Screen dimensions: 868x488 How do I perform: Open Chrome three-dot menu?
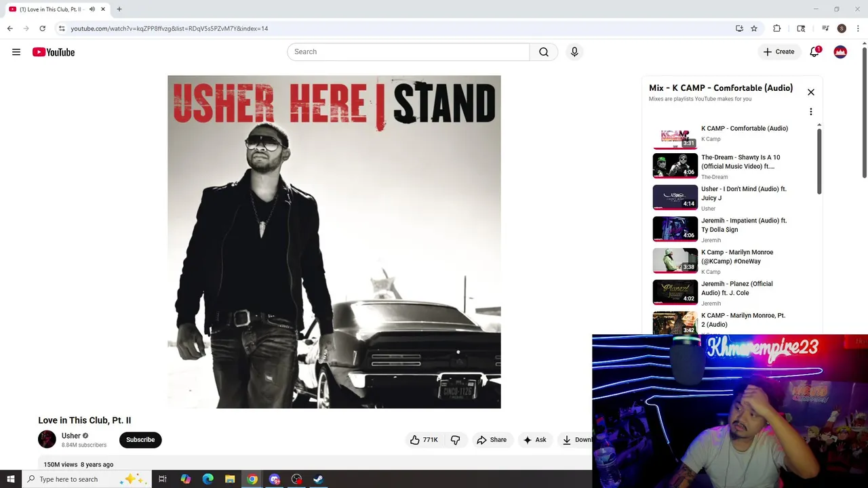coord(859,28)
